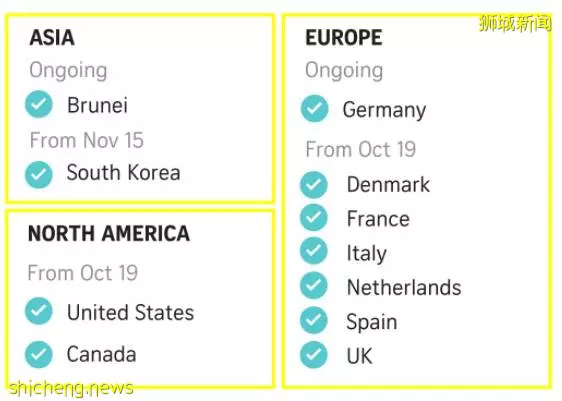Tap the check icon beside France

coord(314,218)
